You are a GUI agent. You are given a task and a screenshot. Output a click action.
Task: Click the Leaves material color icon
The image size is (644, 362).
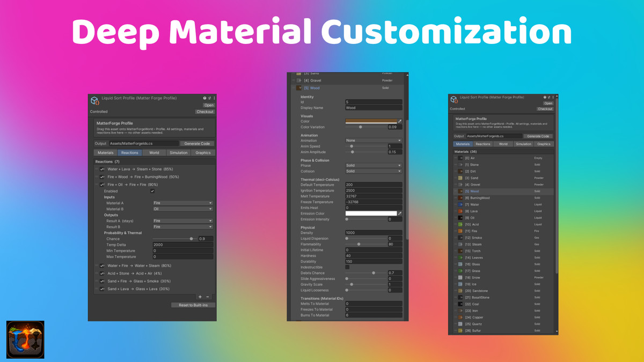[x=460, y=257]
